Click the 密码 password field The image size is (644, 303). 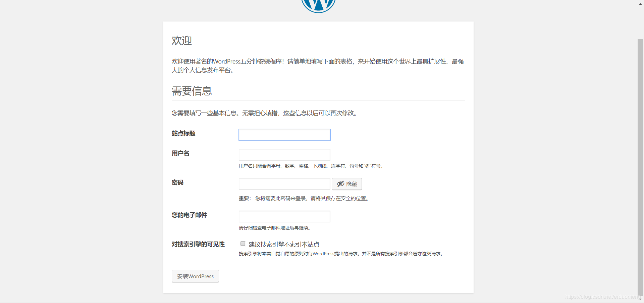tap(284, 184)
